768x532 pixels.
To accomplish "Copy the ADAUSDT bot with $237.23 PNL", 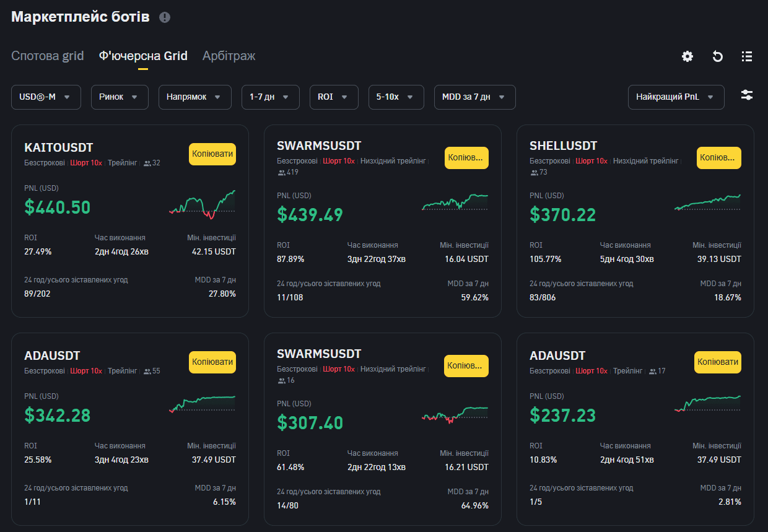I will coord(718,362).
